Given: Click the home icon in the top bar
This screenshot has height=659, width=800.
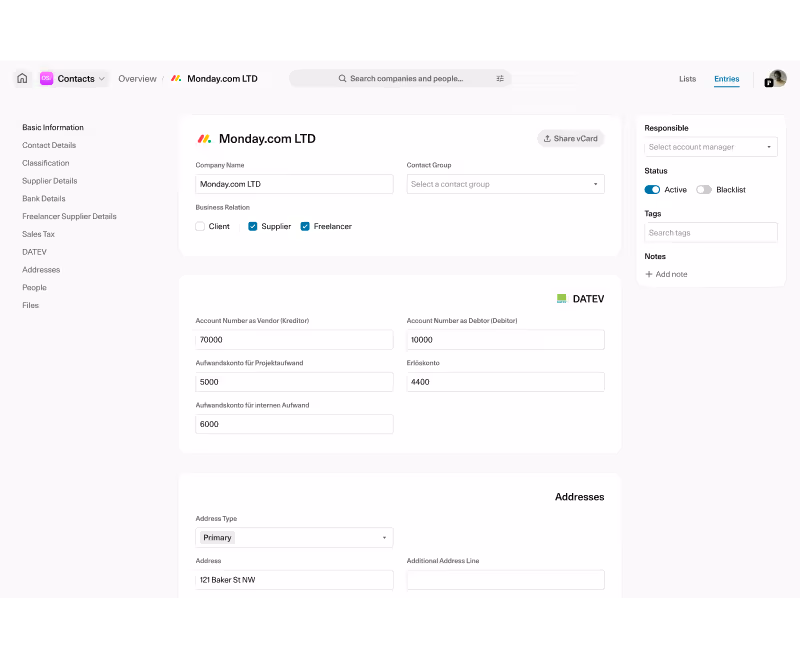Looking at the screenshot, I should click(22, 78).
